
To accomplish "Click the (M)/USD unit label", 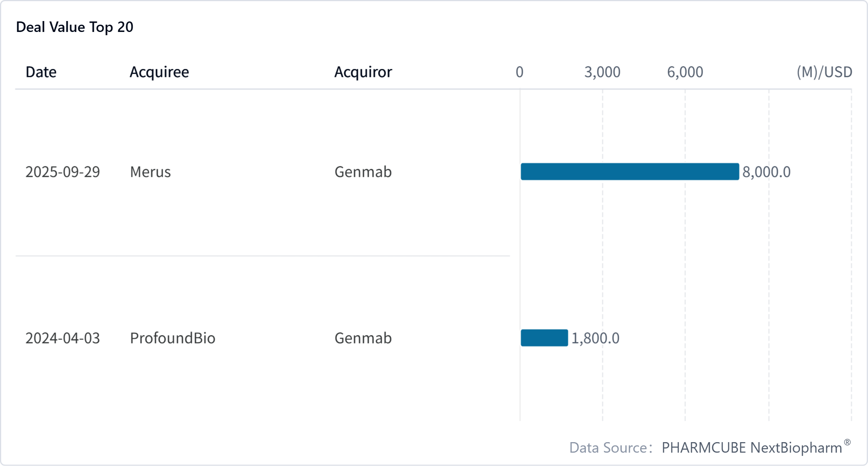I will pyautogui.click(x=824, y=72).
